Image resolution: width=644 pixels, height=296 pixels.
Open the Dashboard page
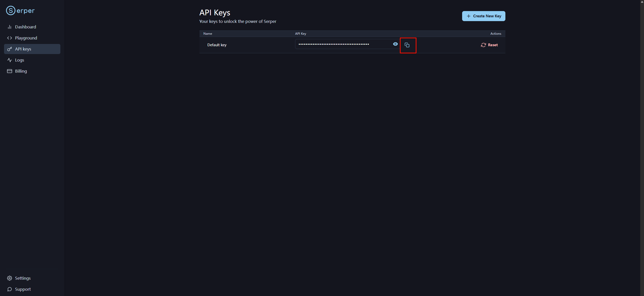pyautogui.click(x=25, y=27)
